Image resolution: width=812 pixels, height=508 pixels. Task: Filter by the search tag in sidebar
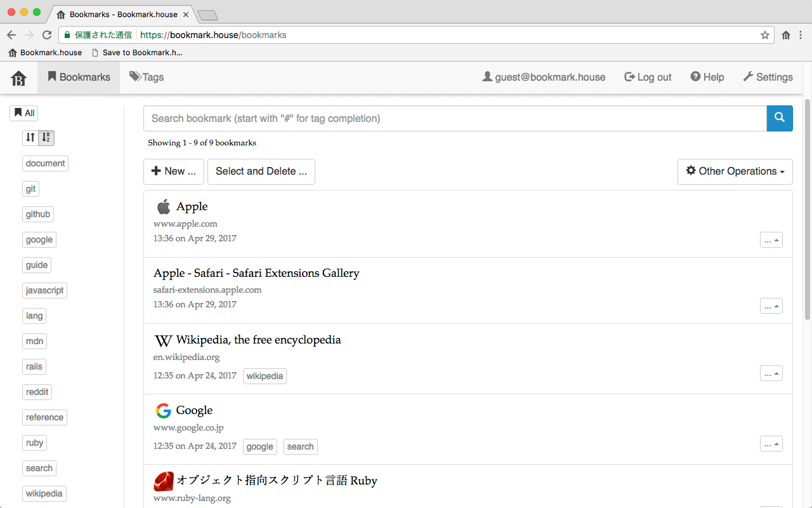point(39,468)
